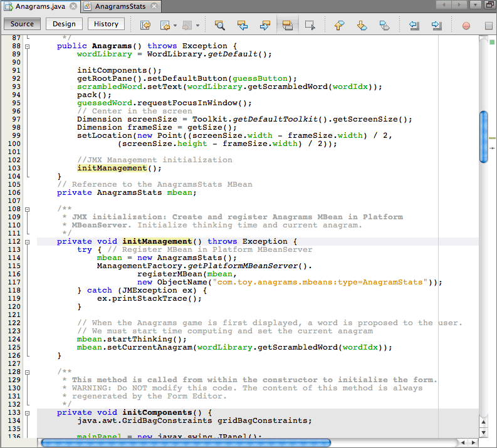497x448 pixels.
Task: Shift the line right
Action: tap(437, 25)
